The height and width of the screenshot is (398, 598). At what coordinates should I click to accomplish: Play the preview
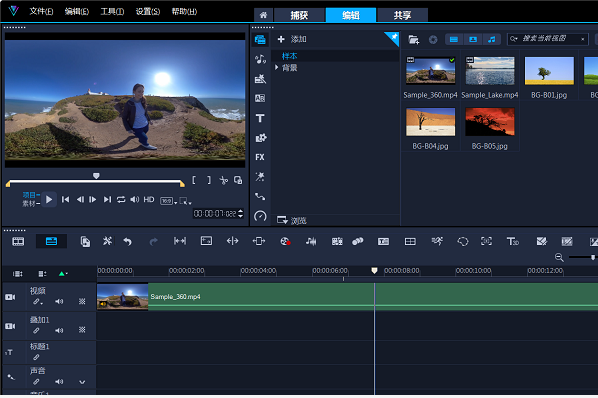coord(49,199)
